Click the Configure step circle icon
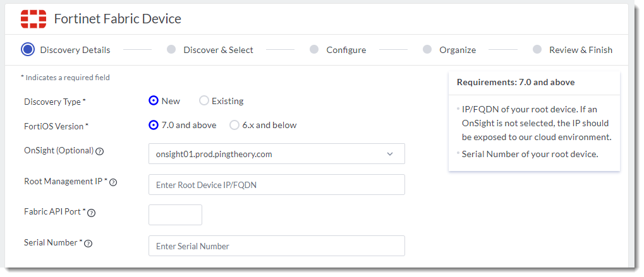The image size is (644, 277). 314,49
